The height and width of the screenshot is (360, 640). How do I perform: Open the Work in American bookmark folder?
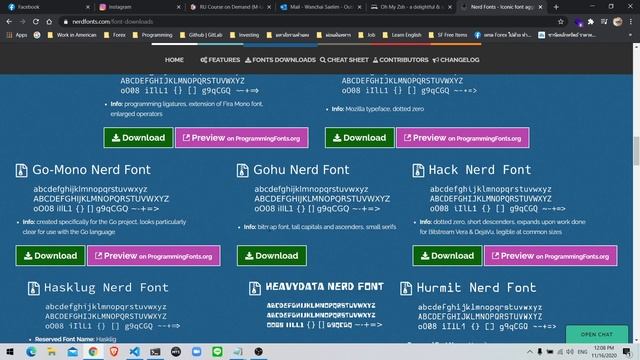(72, 35)
